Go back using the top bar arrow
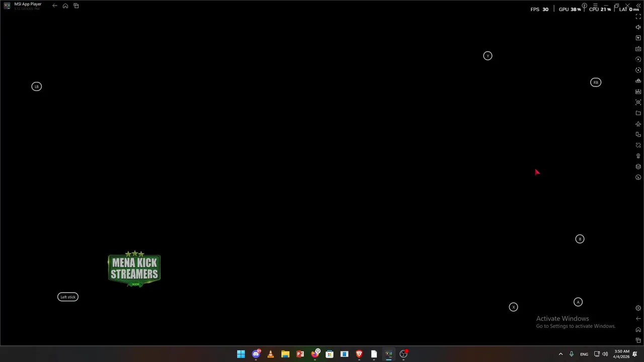The image size is (644, 362). click(x=55, y=6)
